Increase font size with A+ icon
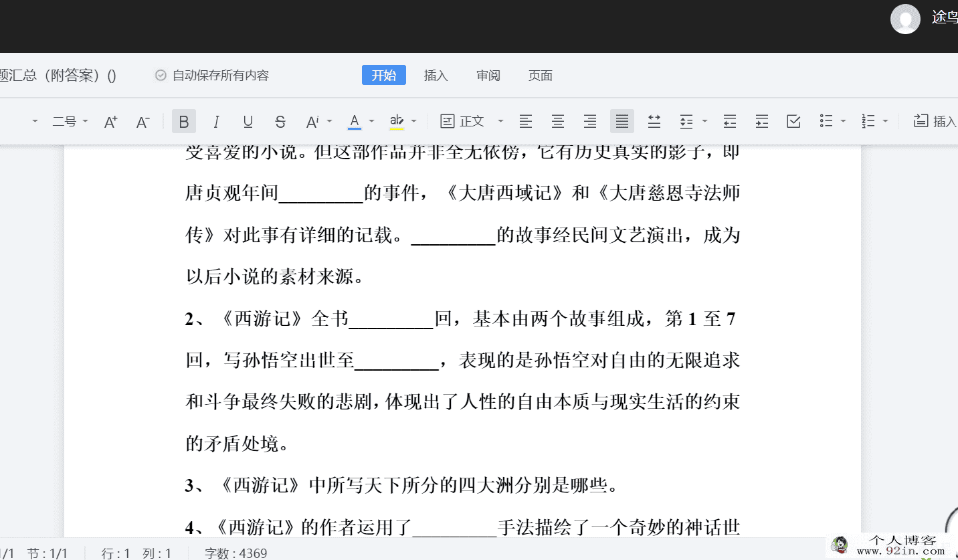Image resolution: width=958 pixels, height=560 pixels. (111, 121)
